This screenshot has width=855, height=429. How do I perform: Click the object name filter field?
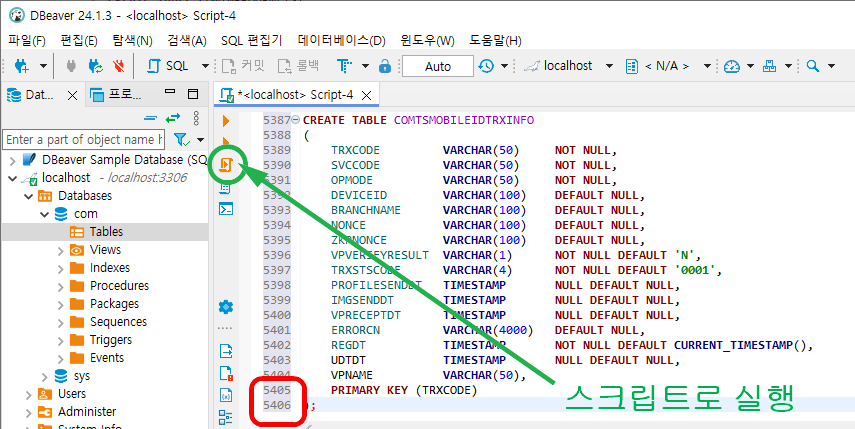tap(84, 140)
